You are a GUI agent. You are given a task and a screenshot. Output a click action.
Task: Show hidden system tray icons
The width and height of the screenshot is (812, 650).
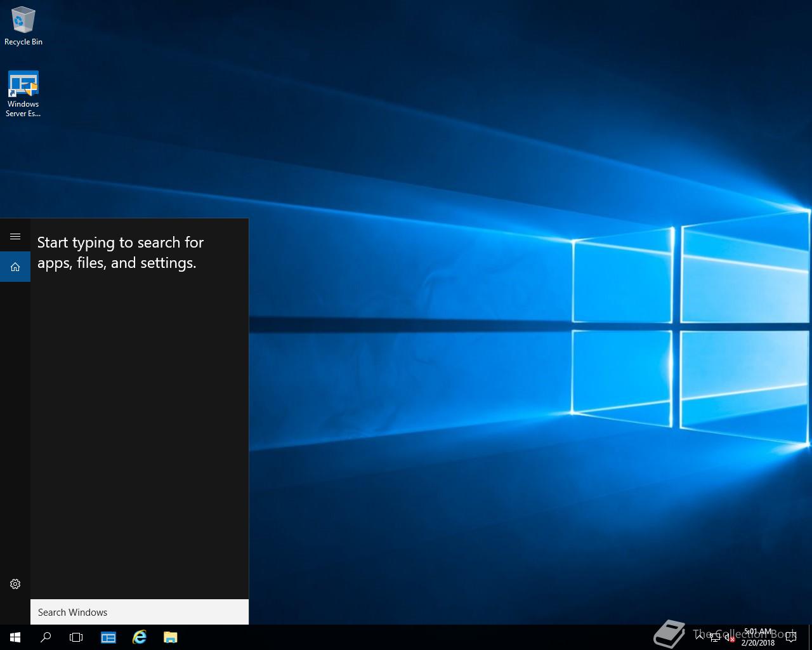[x=700, y=637]
